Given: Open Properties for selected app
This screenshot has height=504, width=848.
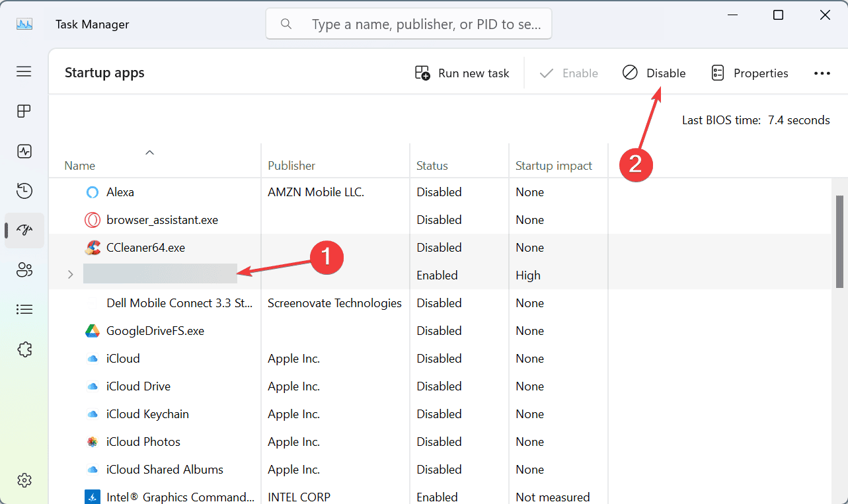Looking at the screenshot, I should coord(750,73).
